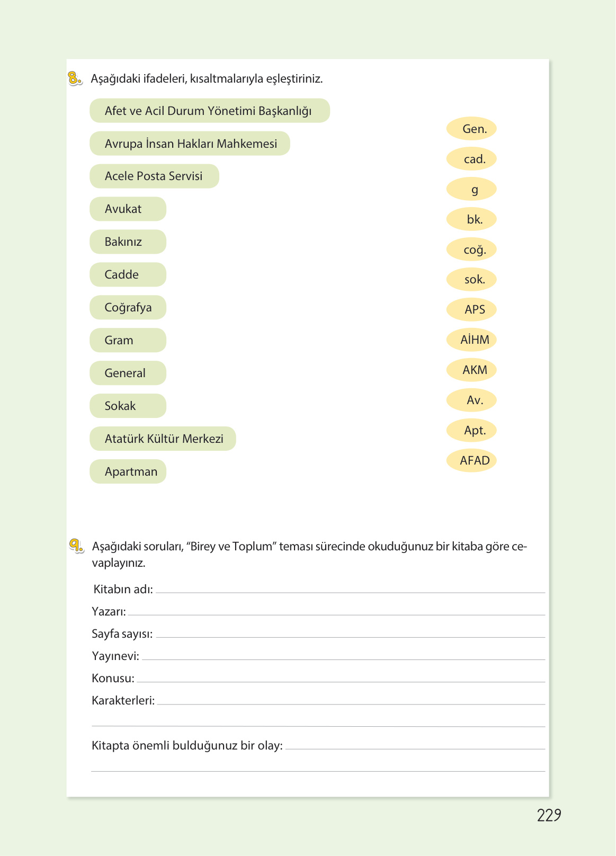The image size is (616, 856).
Task: Click the 'Gen.' abbreviation bubble
Action: point(471,129)
